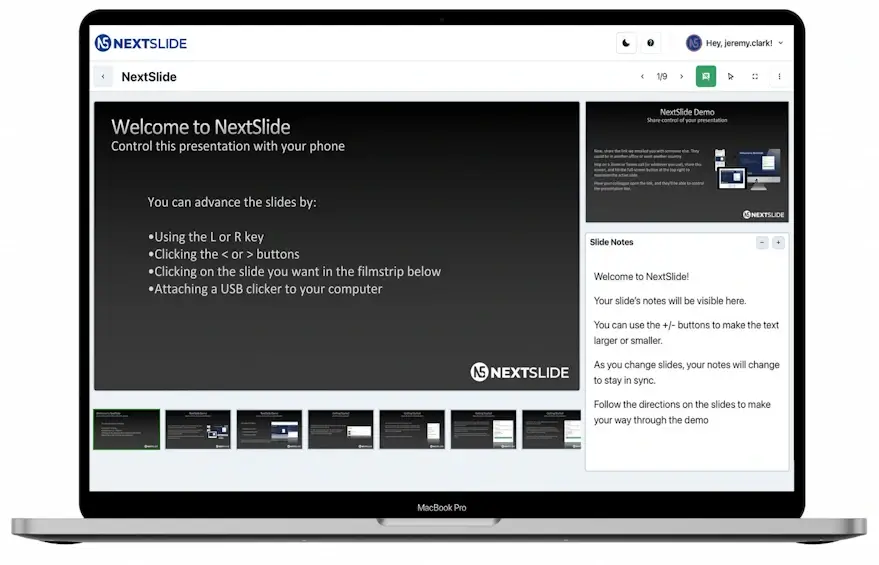Screen dimensions: 879x565
Task: Click the 'Slide Notes' heading
Action: [x=612, y=242]
